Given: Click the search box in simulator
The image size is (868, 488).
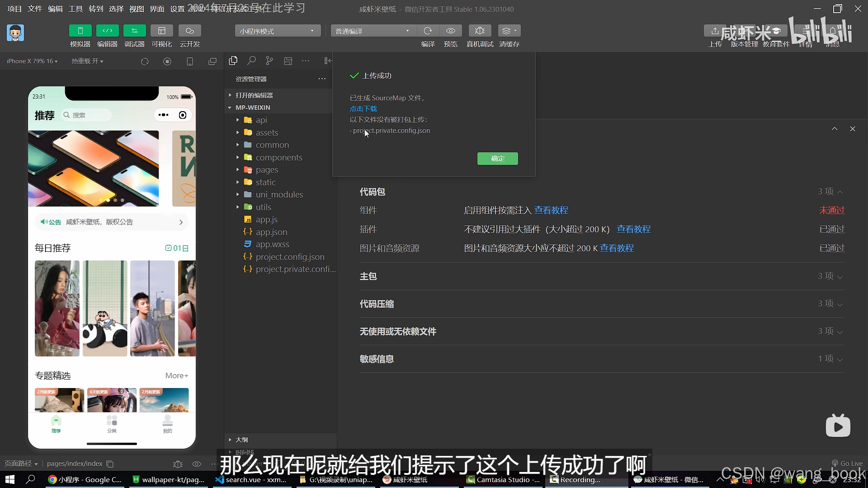Looking at the screenshot, I should click(x=86, y=115).
